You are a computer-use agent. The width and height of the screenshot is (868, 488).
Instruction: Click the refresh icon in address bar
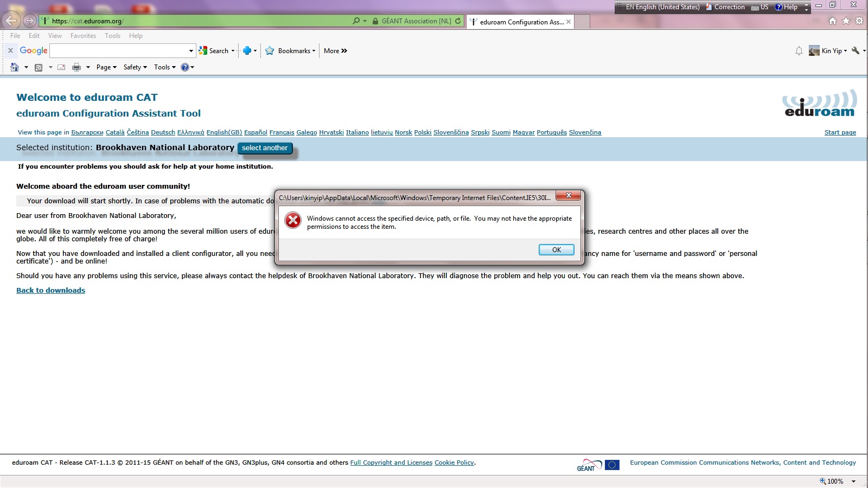click(x=458, y=21)
